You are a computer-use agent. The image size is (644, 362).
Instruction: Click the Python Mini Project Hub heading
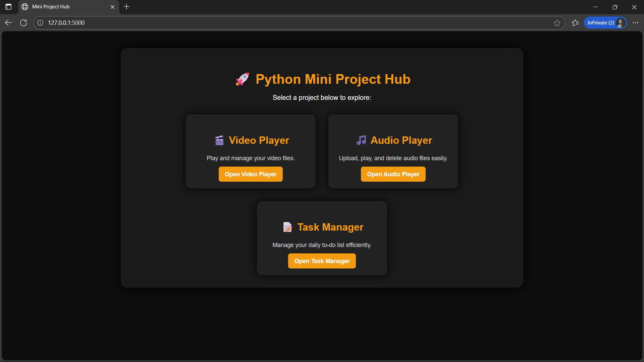point(333,79)
